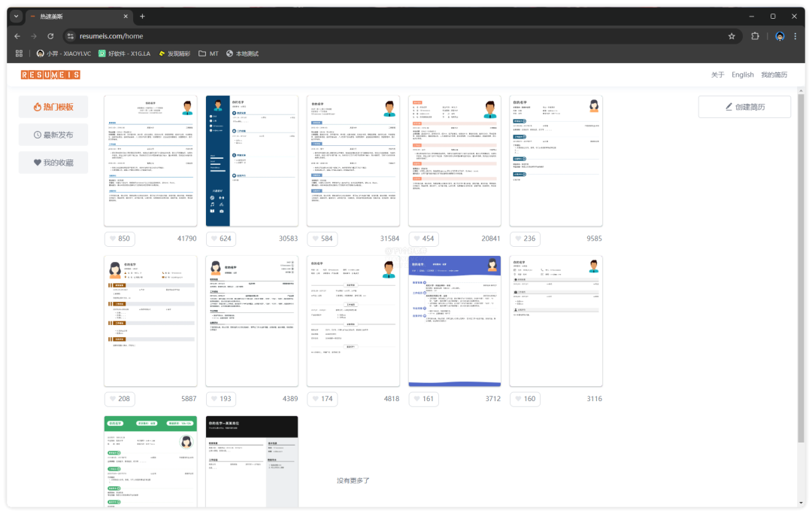Open the Chrome three-dot menu
The width and height of the screenshot is (812, 514).
tap(795, 36)
